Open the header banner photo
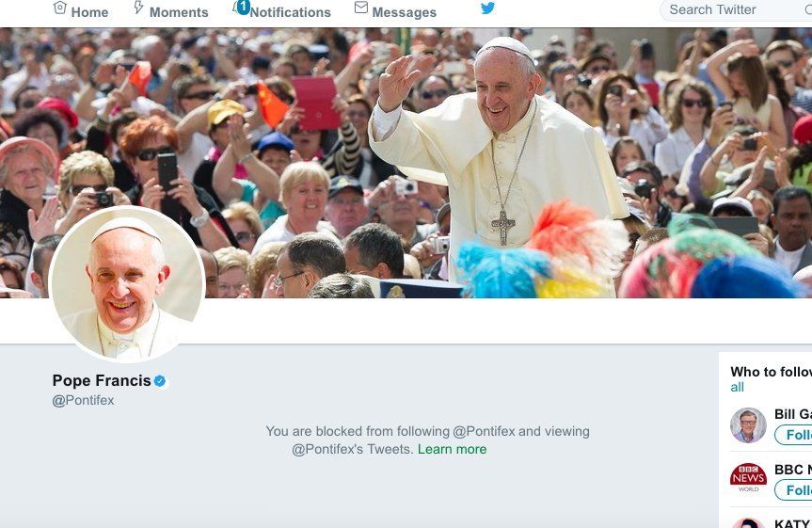 tap(406, 163)
